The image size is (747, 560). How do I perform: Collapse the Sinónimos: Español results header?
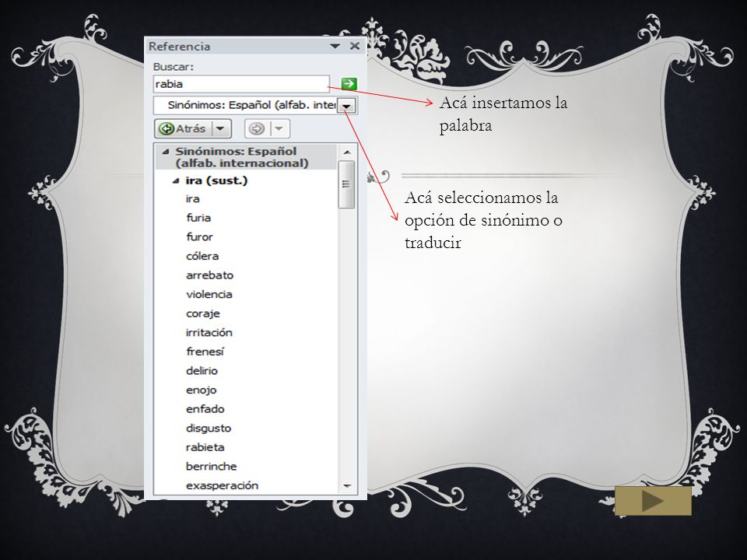tap(165, 152)
